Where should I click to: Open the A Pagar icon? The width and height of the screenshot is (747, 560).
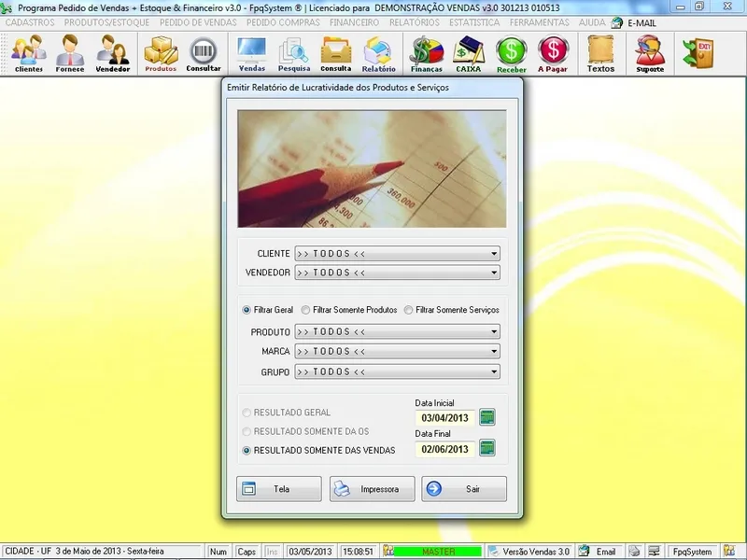point(553,53)
